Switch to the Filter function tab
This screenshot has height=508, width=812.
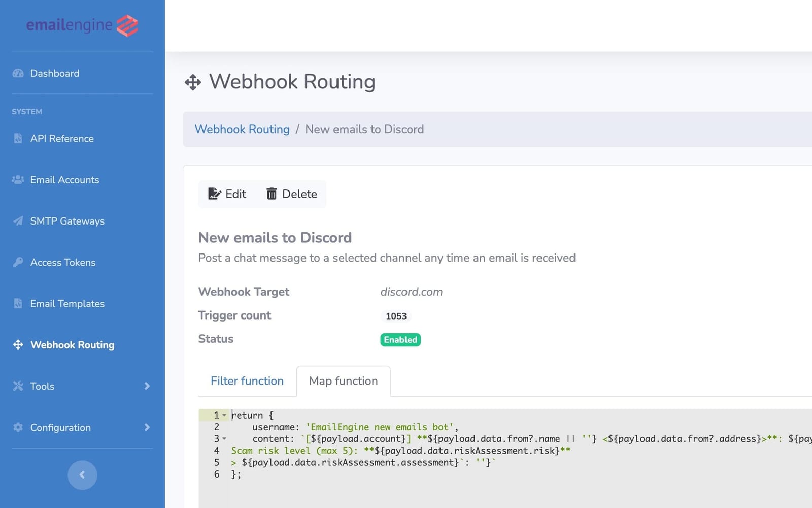(247, 381)
